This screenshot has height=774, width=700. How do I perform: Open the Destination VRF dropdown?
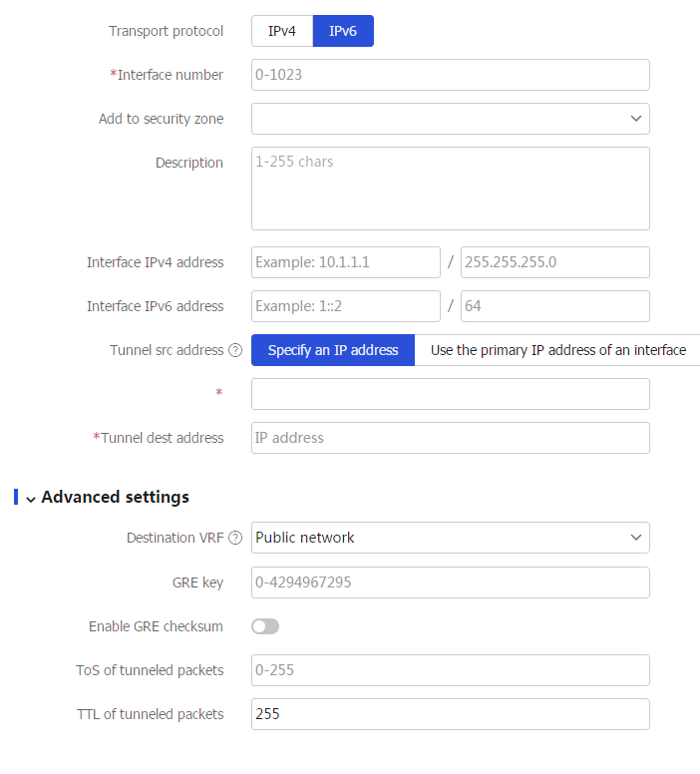click(x=450, y=538)
